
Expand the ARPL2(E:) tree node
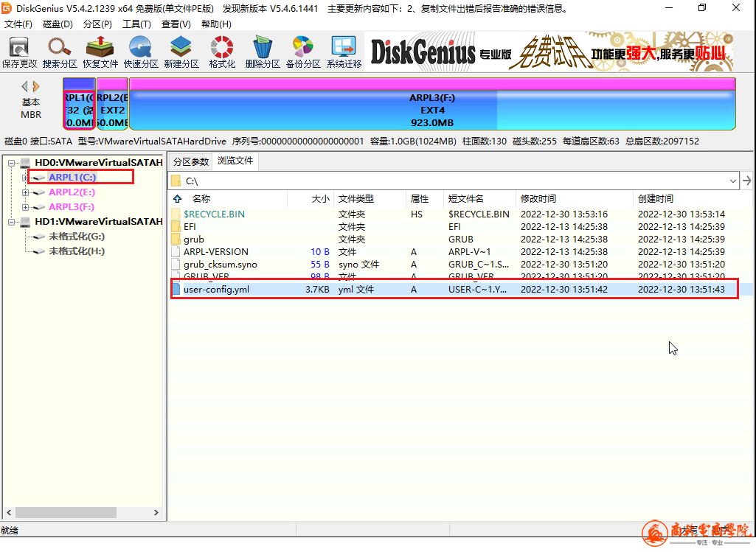(25, 192)
